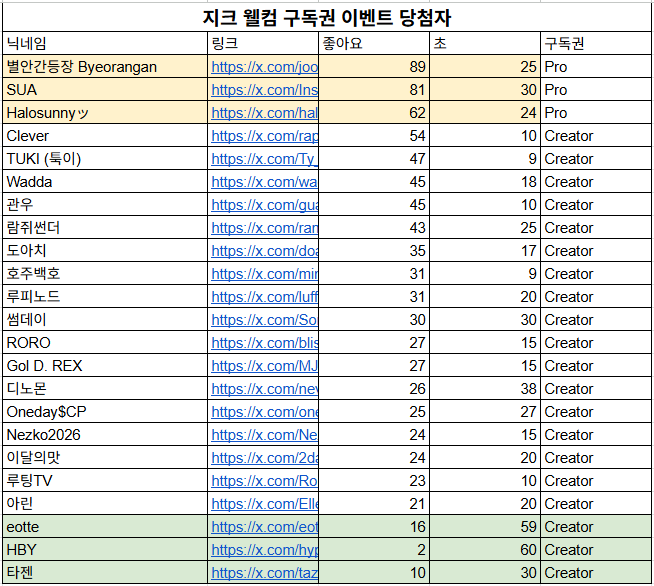Open the x.com link in 아린 row
Screen dimensions: 654x586
[264, 503]
